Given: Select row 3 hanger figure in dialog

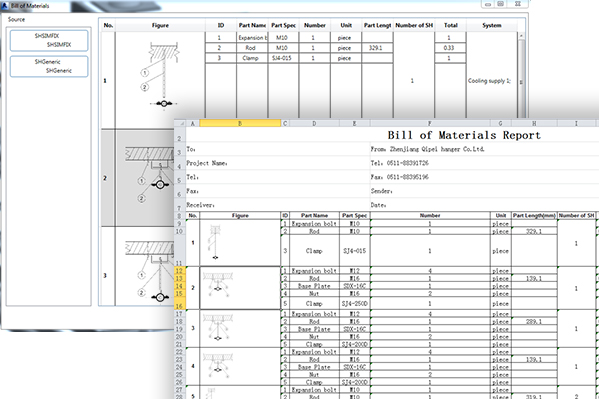Looking at the screenshot, I should point(149,272).
